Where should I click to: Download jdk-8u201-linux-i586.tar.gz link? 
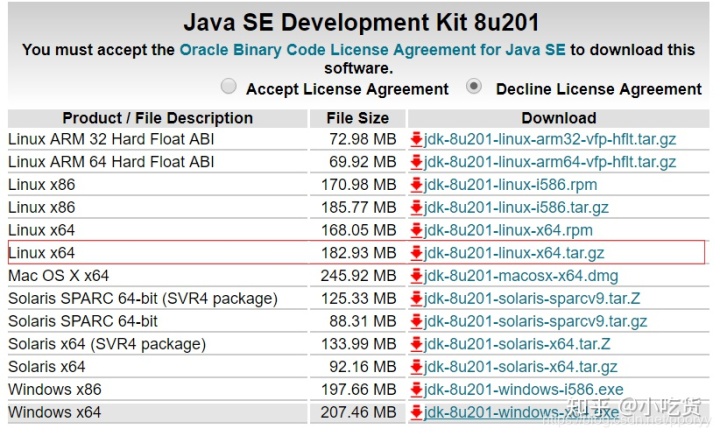pyautogui.click(x=516, y=207)
